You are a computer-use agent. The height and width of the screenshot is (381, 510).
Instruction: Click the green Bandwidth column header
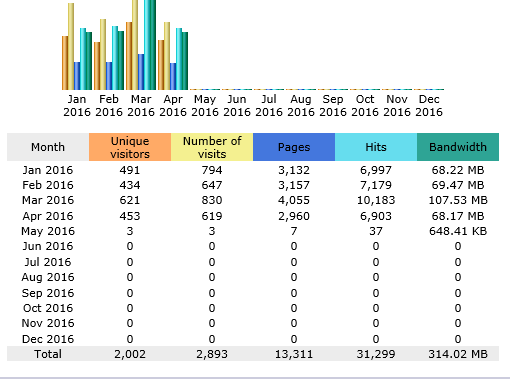coord(458,147)
